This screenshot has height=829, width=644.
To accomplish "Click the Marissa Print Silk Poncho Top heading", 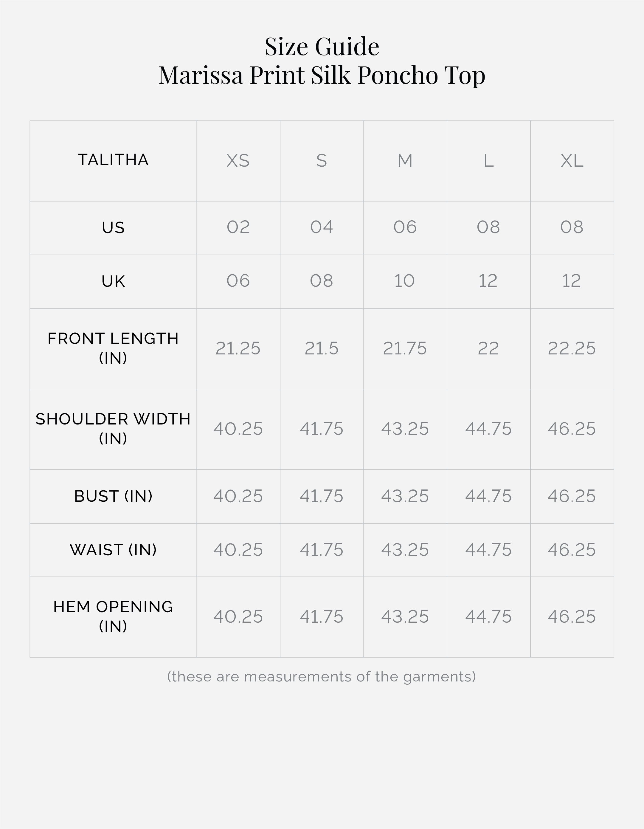I will [322, 75].
